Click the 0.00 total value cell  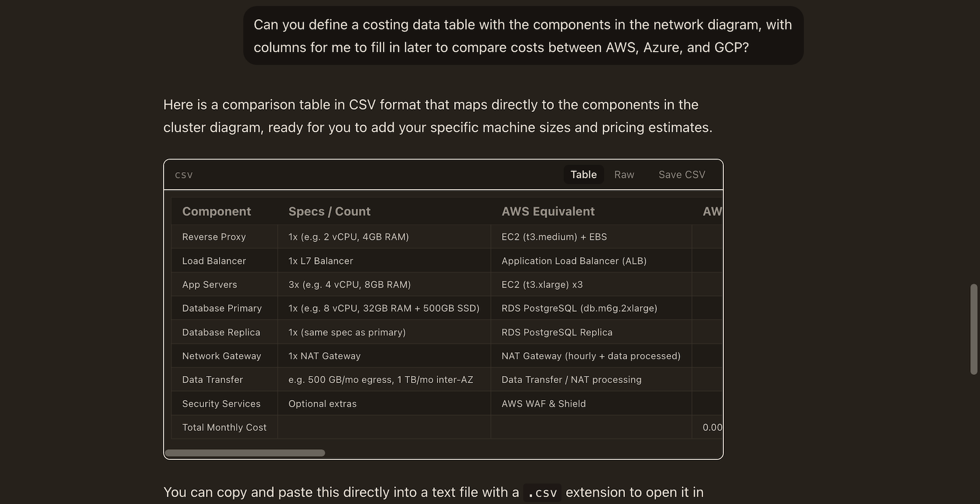(708, 427)
